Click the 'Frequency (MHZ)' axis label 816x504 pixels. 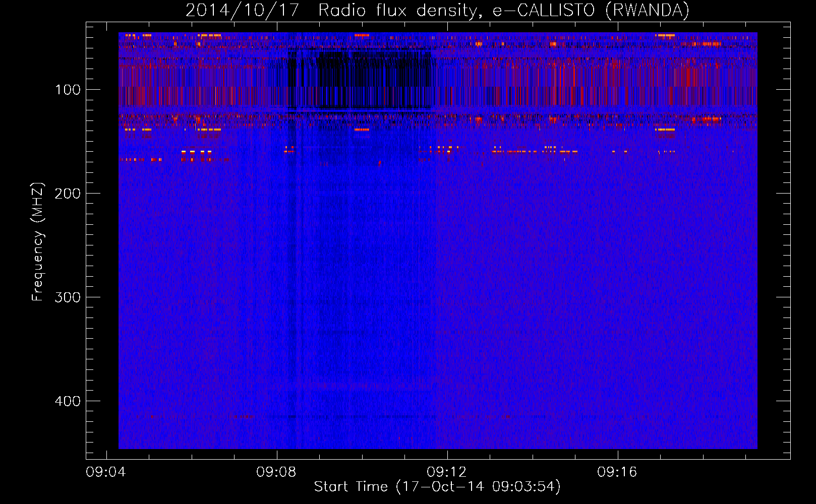click(38, 242)
